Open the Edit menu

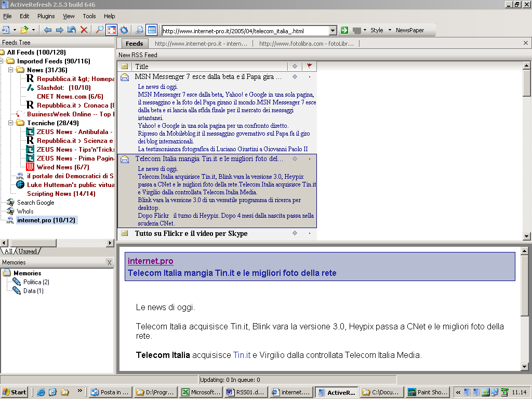point(24,16)
